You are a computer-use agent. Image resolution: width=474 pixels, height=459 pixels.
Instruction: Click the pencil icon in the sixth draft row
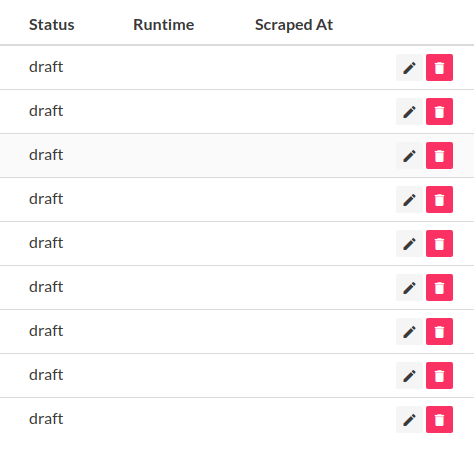[409, 288]
